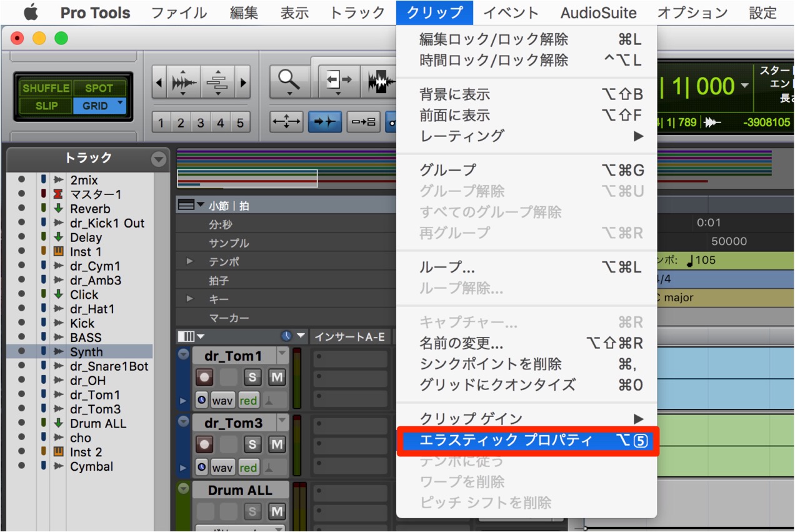Expand the キー ruler
The image size is (795, 532).
coord(190,299)
